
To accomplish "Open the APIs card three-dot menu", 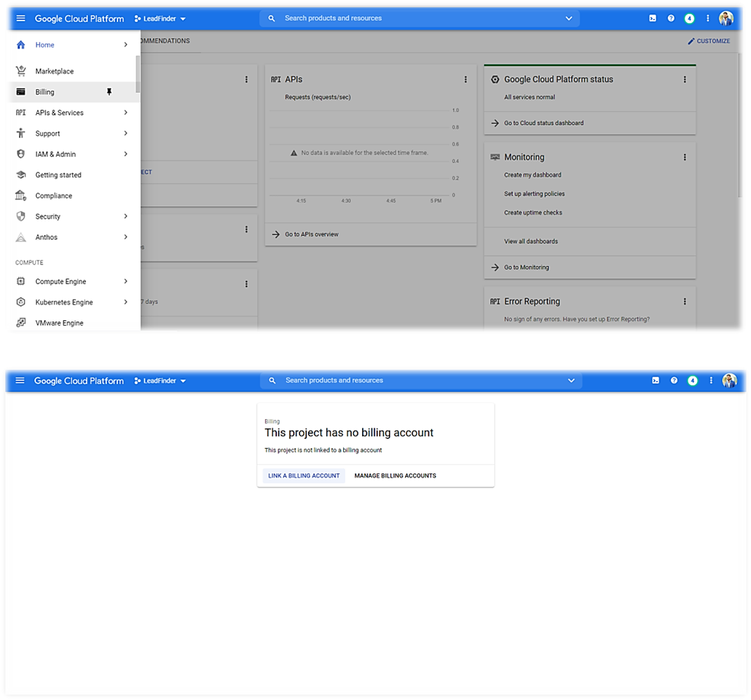I will pyautogui.click(x=466, y=79).
